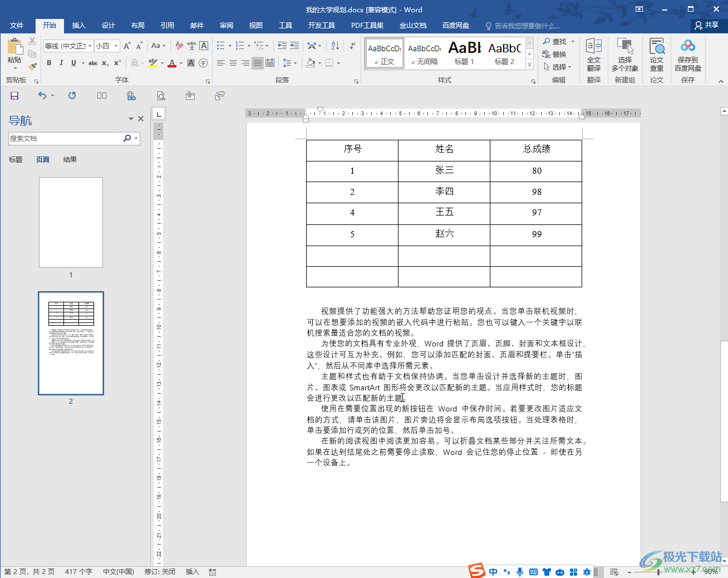Open the undo history dropdown arrow
The image size is (728, 578).
pyautogui.click(x=53, y=96)
